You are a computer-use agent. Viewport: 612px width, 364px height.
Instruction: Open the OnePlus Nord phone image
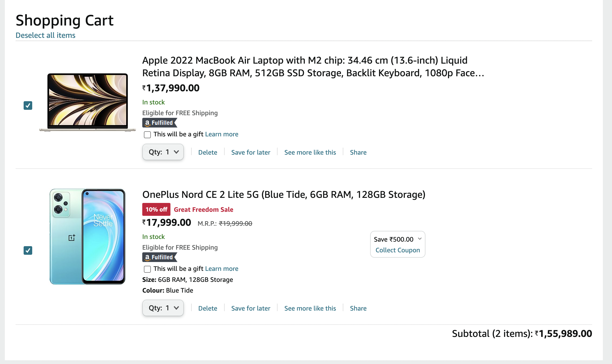point(88,236)
